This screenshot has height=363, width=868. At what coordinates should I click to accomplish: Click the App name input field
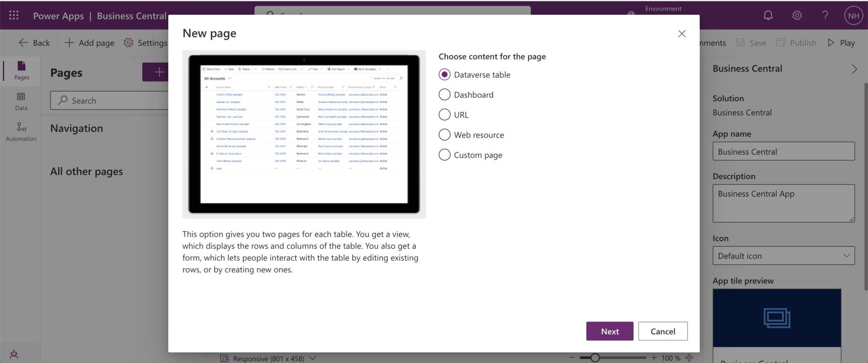click(783, 151)
